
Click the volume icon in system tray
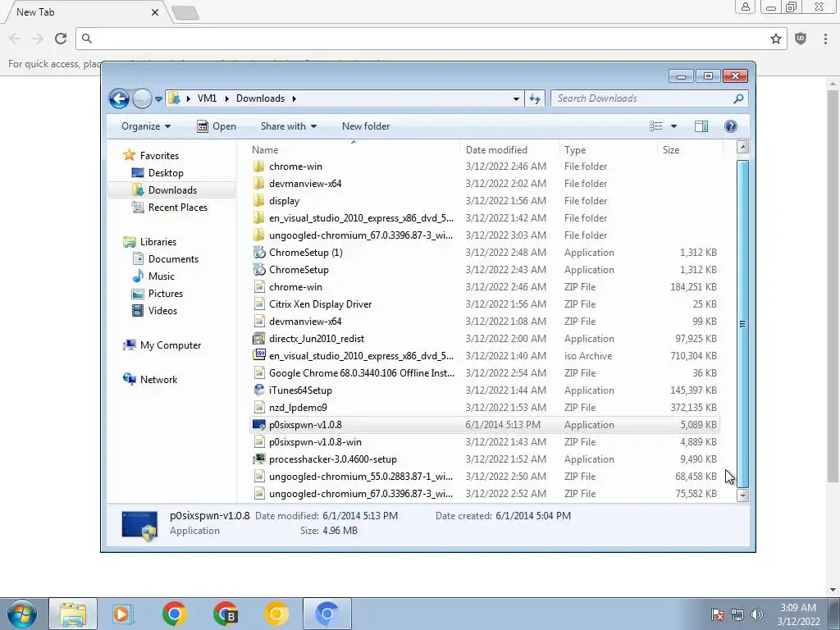pos(756,614)
